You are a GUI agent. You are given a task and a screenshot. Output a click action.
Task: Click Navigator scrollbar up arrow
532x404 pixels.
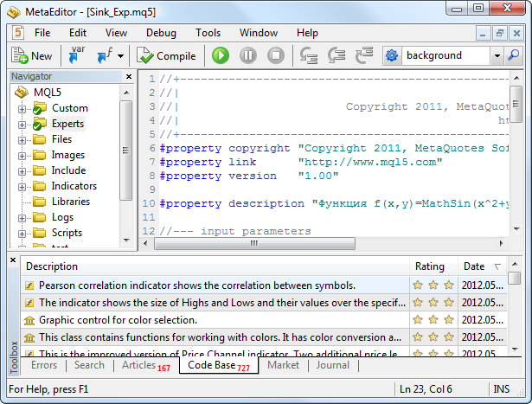126,93
